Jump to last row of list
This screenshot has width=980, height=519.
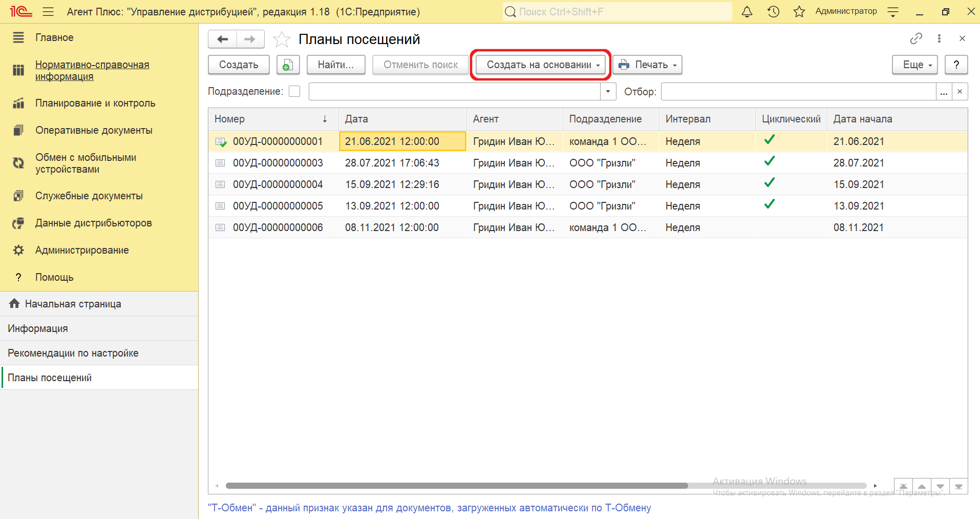958,486
